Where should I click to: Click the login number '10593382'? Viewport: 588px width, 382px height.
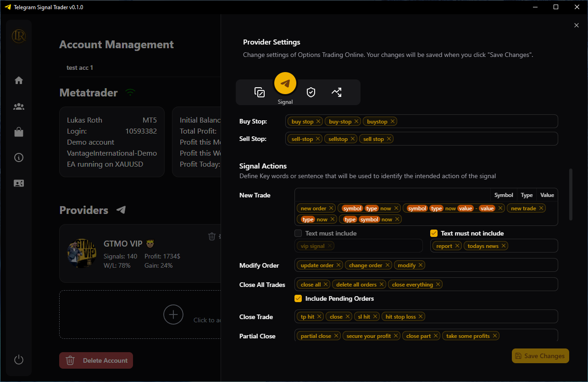[141, 131]
